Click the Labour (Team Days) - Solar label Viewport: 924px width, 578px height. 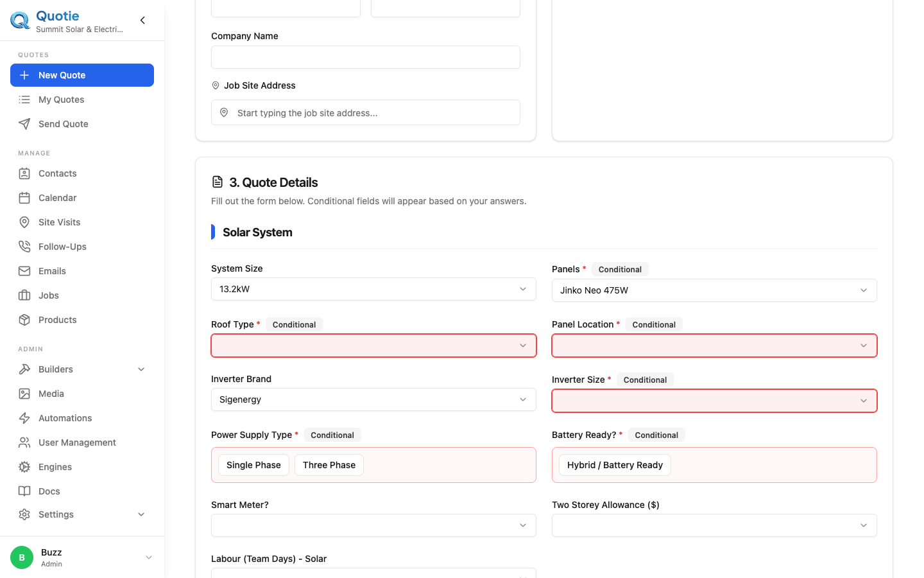click(269, 559)
